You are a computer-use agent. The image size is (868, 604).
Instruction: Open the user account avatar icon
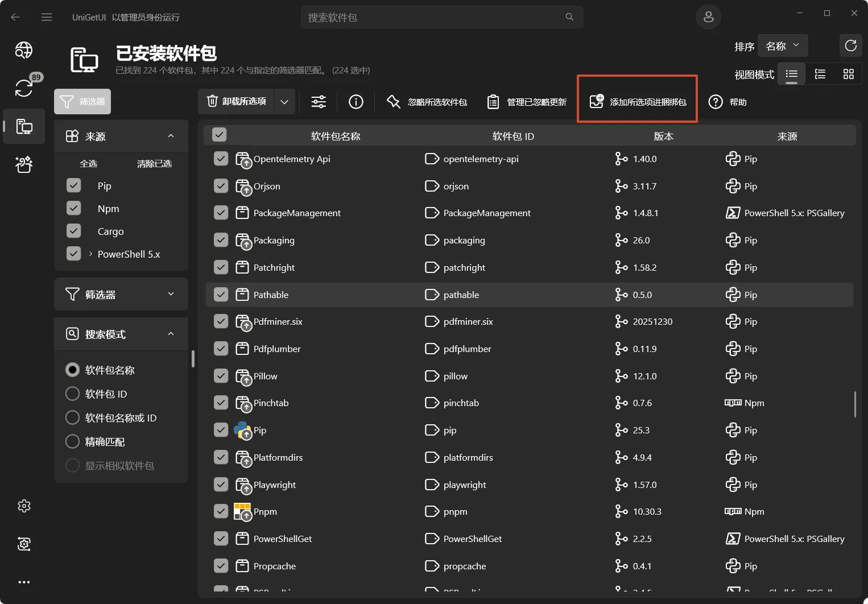708,17
